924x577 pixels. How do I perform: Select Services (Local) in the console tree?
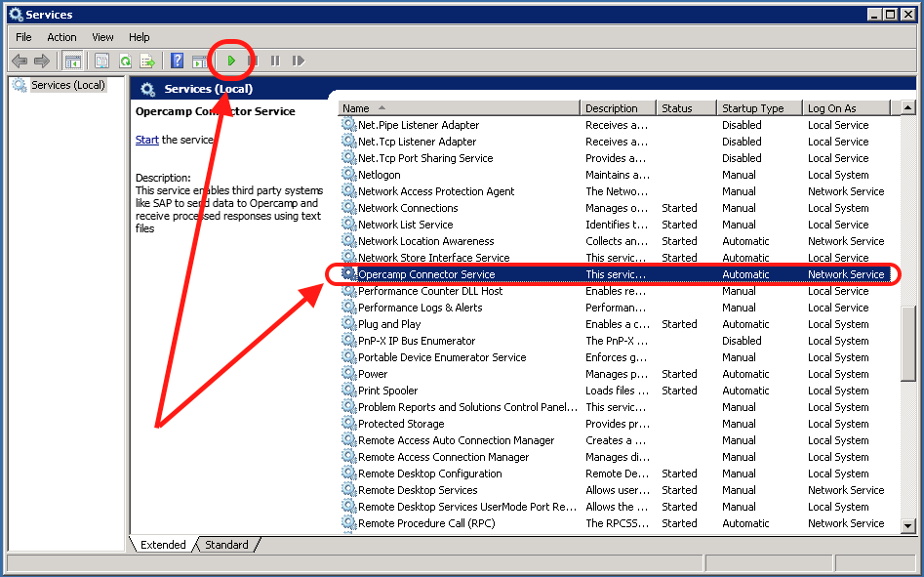pyautogui.click(x=66, y=86)
